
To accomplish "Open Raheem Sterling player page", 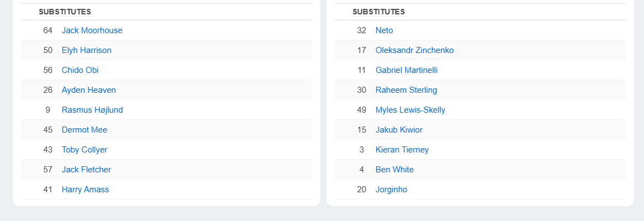I will (406, 90).
